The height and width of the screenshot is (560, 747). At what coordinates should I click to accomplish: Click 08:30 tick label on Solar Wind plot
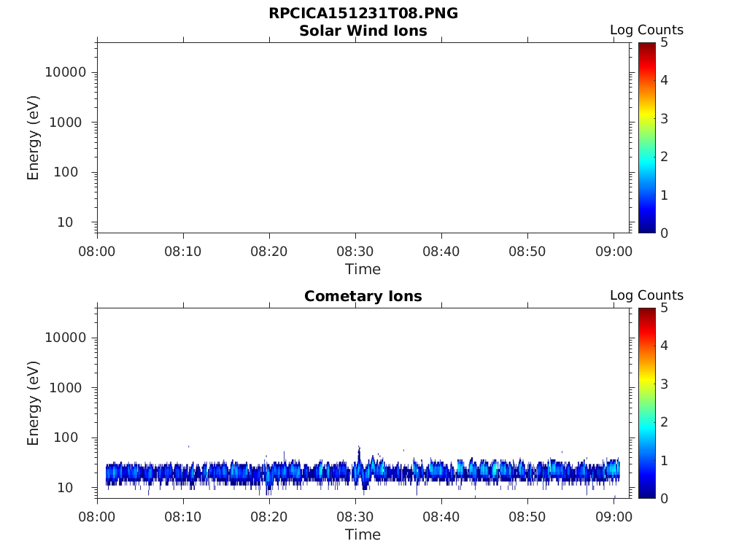[355, 252]
